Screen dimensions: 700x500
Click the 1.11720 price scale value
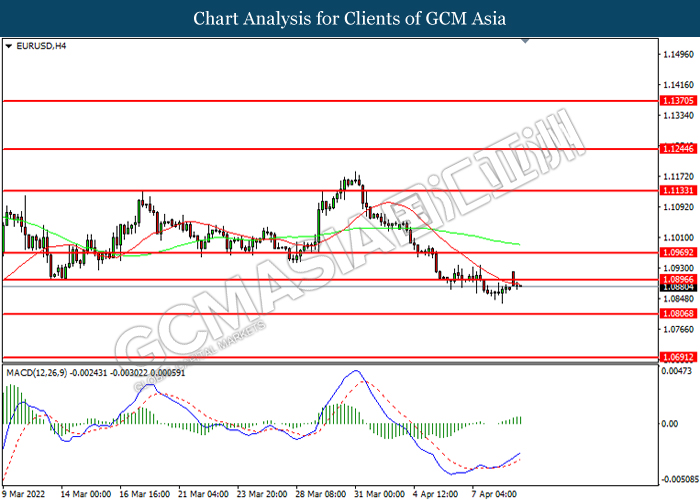pos(679,177)
